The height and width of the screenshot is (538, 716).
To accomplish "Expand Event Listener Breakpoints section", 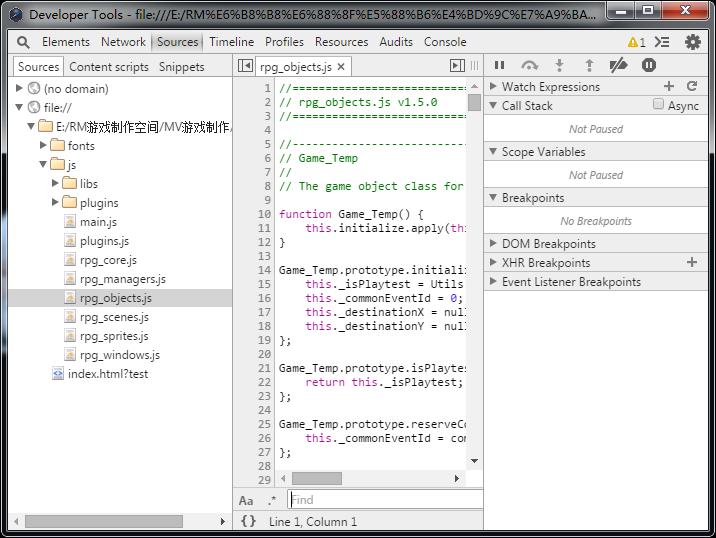I will pyautogui.click(x=493, y=281).
